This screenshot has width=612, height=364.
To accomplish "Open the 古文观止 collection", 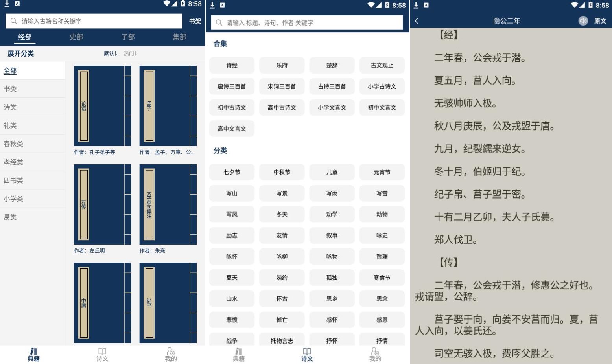I will (x=382, y=65).
